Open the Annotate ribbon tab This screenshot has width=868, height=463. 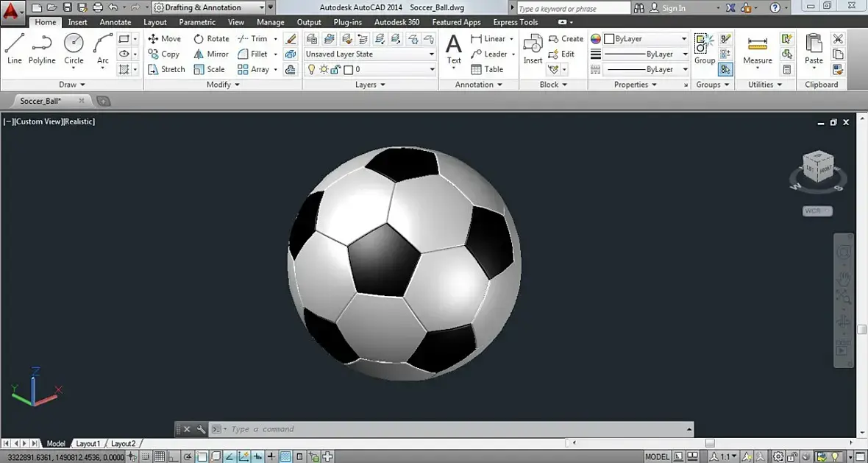pos(115,22)
